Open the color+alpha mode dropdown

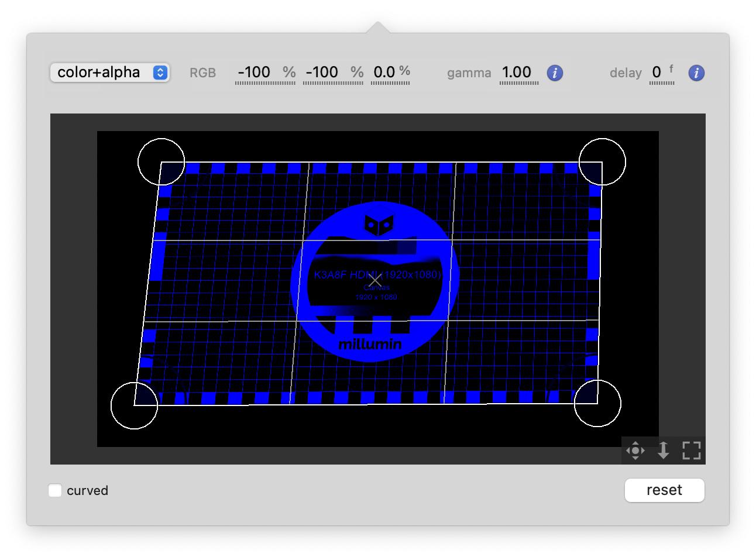pyautogui.click(x=110, y=73)
